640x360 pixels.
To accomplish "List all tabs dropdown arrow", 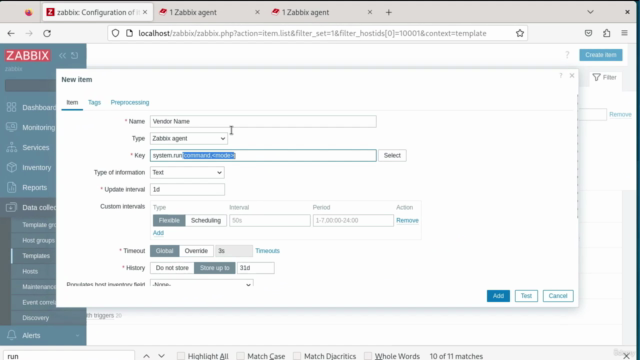I will pos(590,12).
